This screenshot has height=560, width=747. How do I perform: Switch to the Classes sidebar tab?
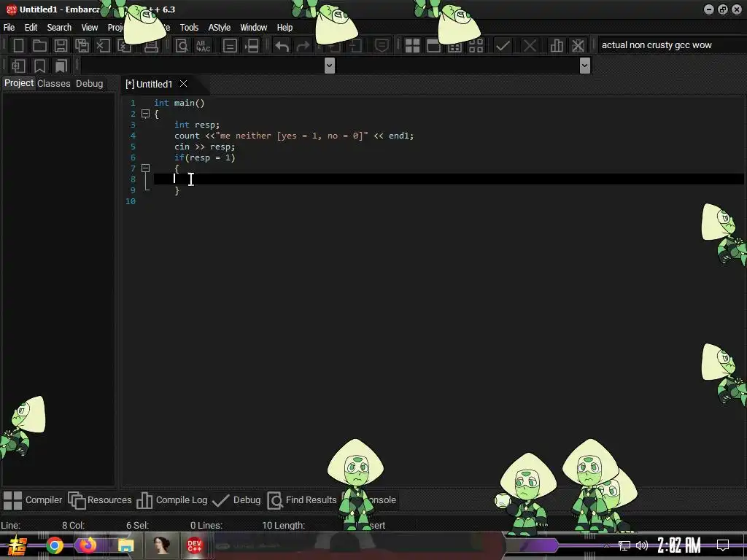tap(54, 83)
